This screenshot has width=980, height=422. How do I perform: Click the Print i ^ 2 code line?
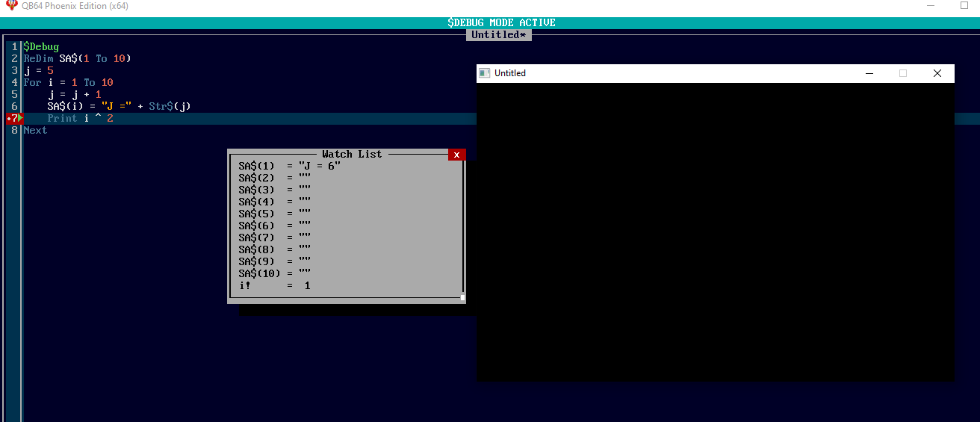tap(80, 119)
